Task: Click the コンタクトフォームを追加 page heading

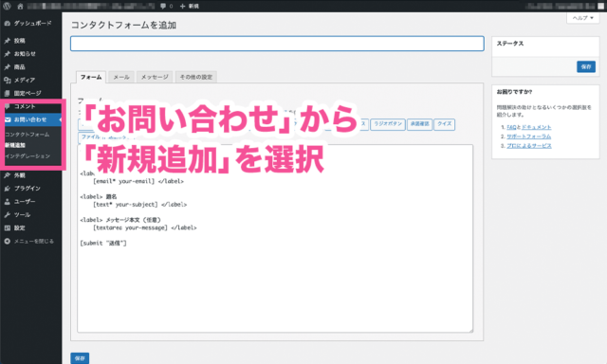Action: pyautogui.click(x=123, y=26)
